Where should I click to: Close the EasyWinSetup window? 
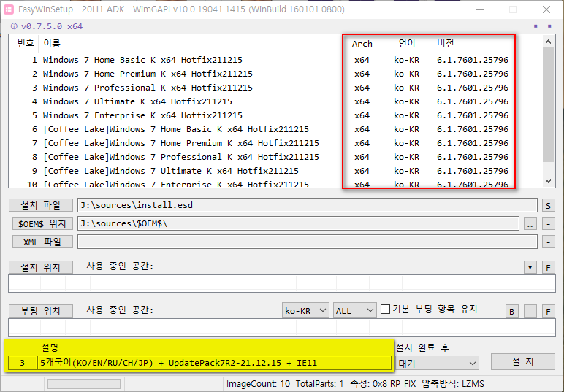click(546, 9)
